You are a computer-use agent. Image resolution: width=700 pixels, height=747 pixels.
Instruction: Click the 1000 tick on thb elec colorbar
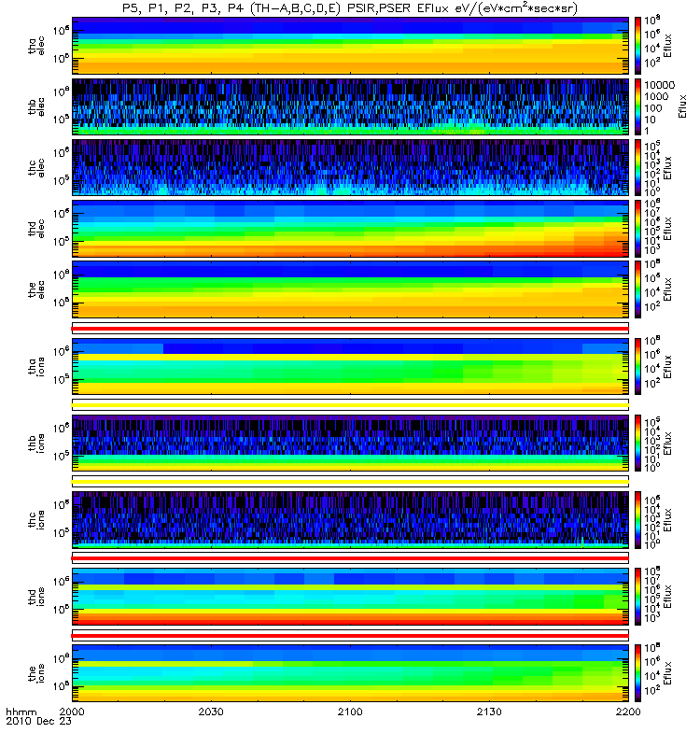[x=657, y=96]
